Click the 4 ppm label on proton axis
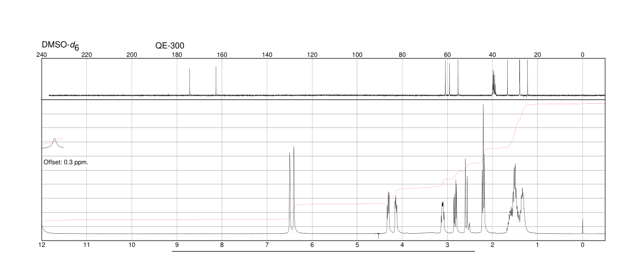Image resolution: width=644 pixels, height=278 pixels. (402, 245)
